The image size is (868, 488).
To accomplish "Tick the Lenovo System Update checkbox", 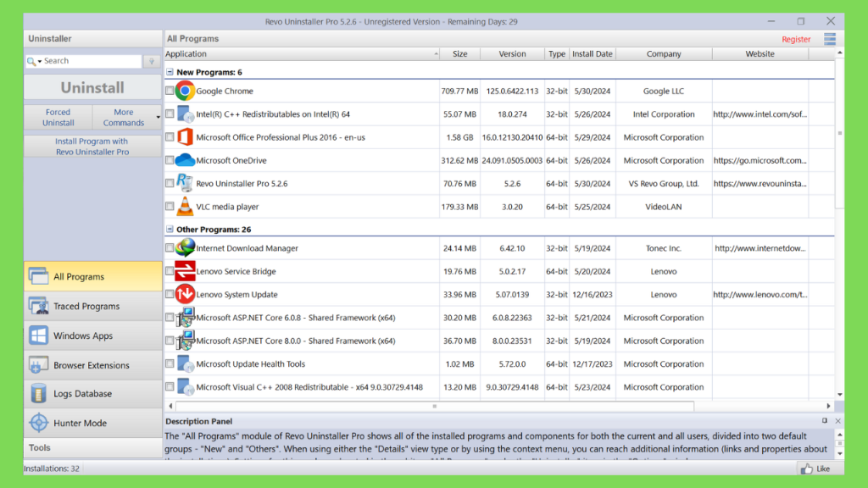I will pos(170,294).
